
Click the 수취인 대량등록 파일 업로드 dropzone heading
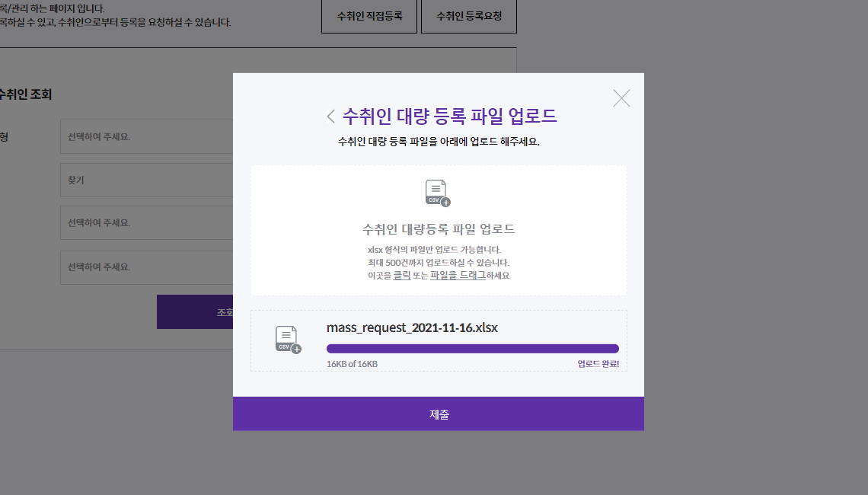coord(439,228)
